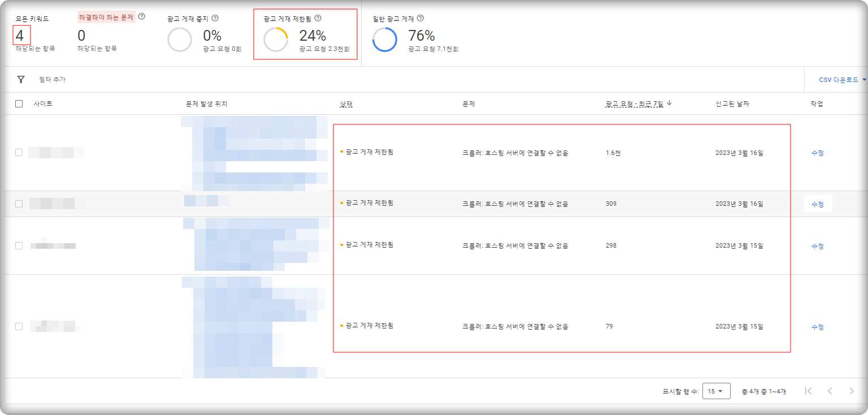868x415 pixels.
Task: Open the help tooltip for 광고 게재 제한됨
Action: pos(318,18)
